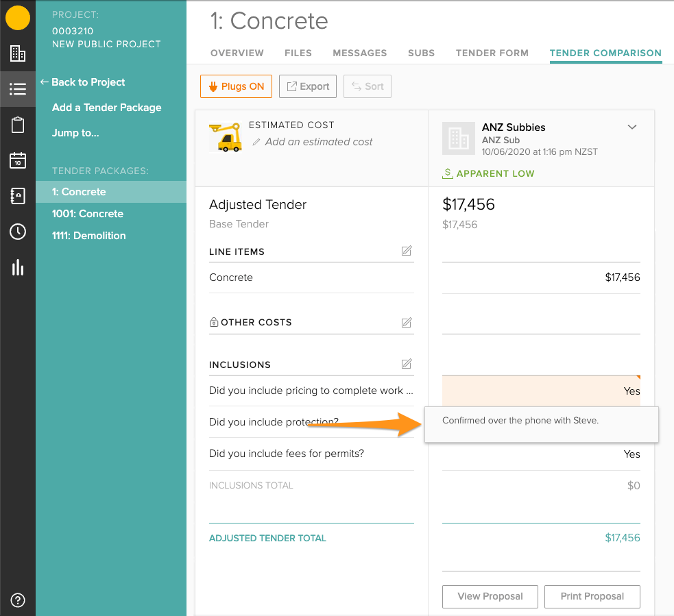Toggle Plugs ON to off
The height and width of the screenshot is (616, 674).
(236, 86)
